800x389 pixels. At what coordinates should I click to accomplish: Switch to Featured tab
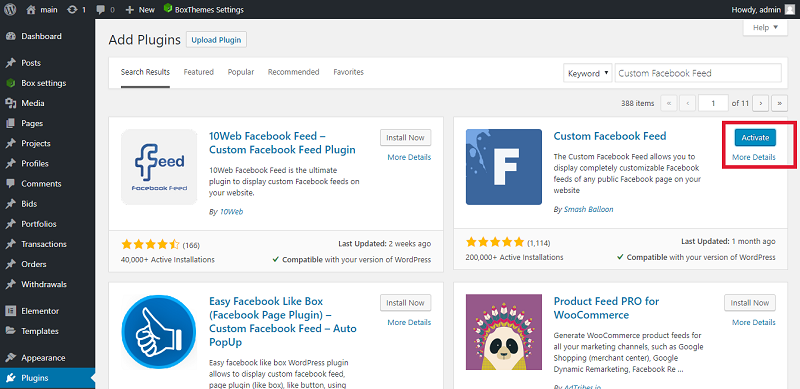198,72
